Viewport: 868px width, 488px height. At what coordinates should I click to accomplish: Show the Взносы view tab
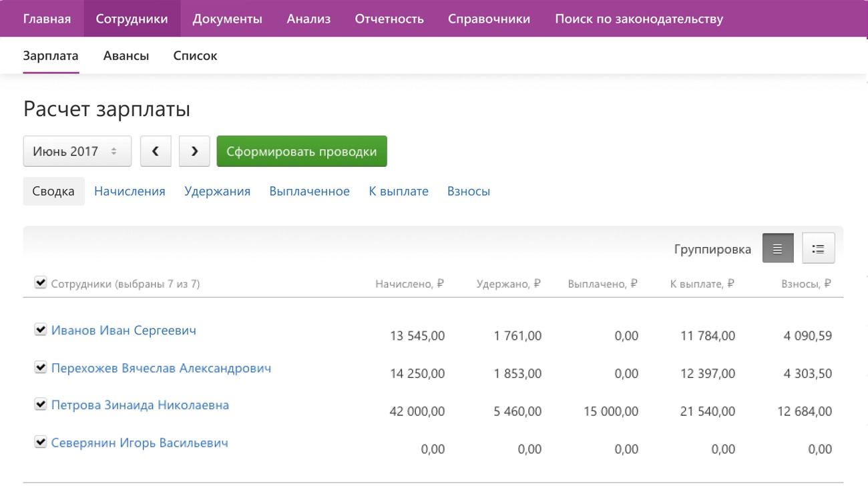point(468,192)
